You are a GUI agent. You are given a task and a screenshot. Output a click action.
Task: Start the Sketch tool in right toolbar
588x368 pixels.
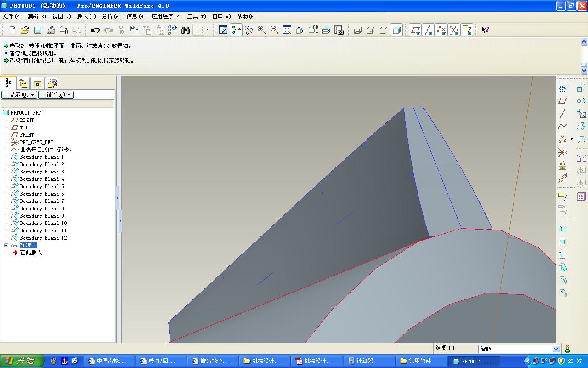pos(562,87)
